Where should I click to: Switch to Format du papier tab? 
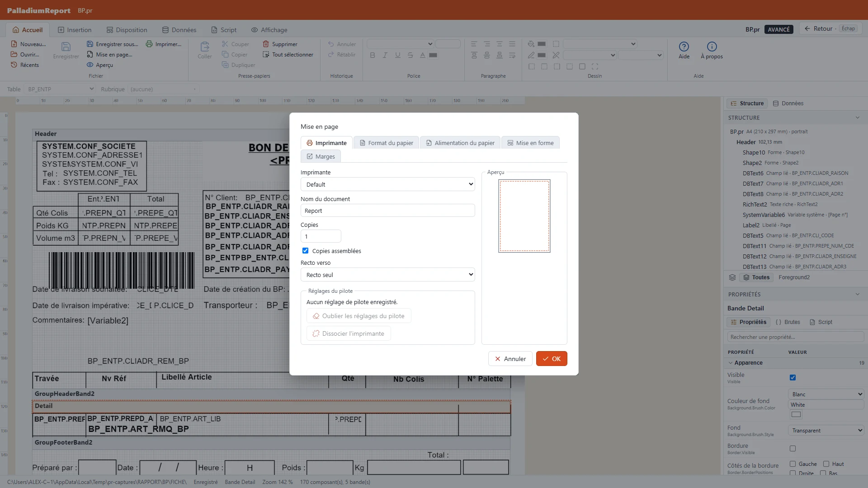click(386, 143)
